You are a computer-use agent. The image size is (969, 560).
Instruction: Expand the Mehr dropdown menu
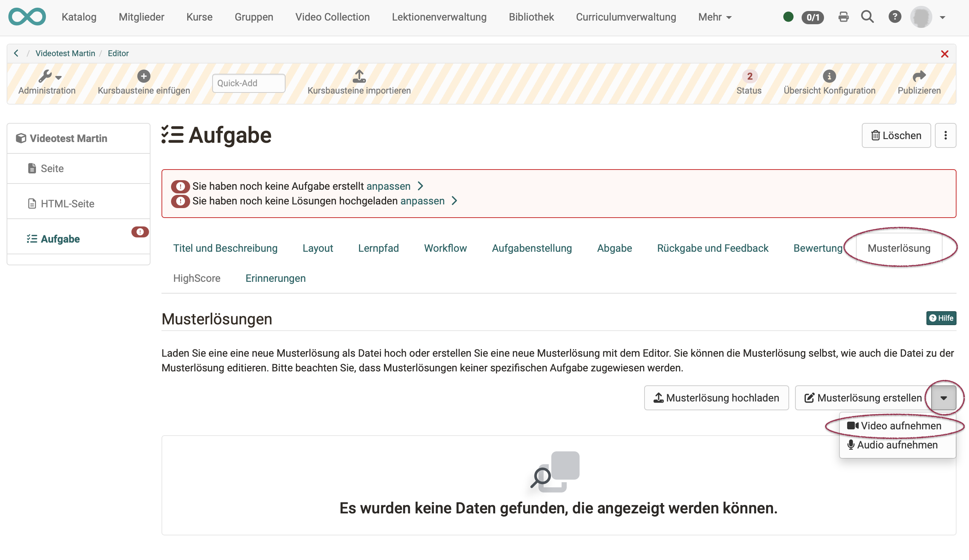(x=714, y=17)
